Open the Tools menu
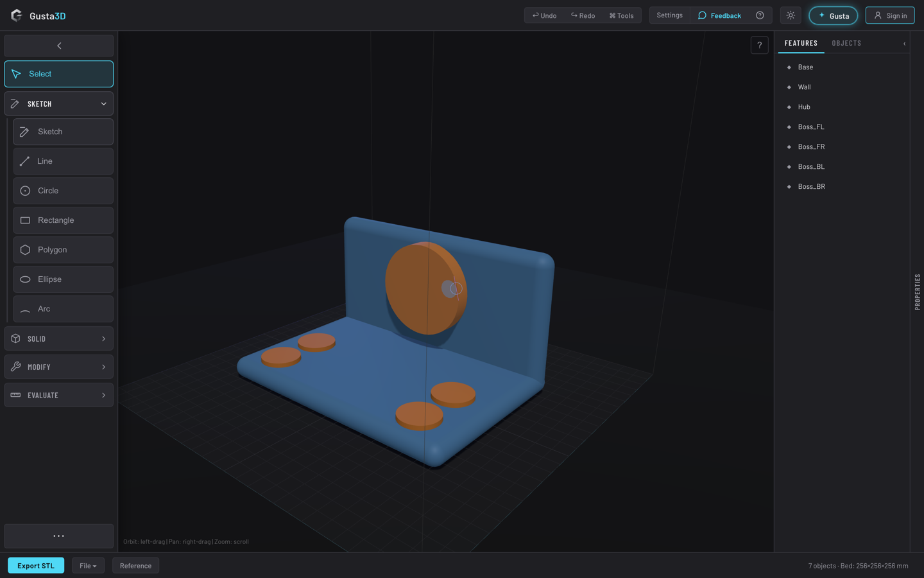The width and height of the screenshot is (924, 578). point(621,15)
